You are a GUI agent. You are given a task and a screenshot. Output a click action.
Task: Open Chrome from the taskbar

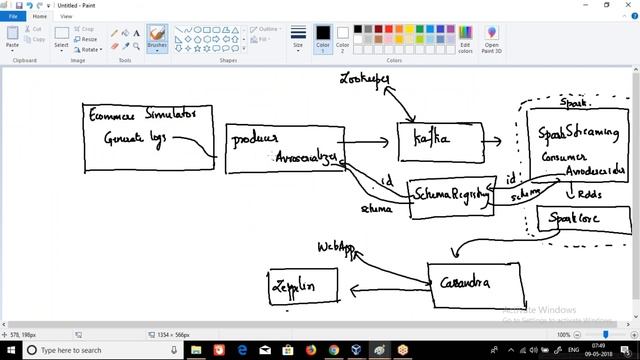tap(333, 350)
